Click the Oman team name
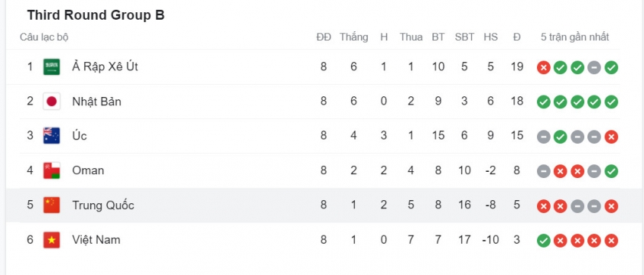Screen dimensions: 644x275 88,170
